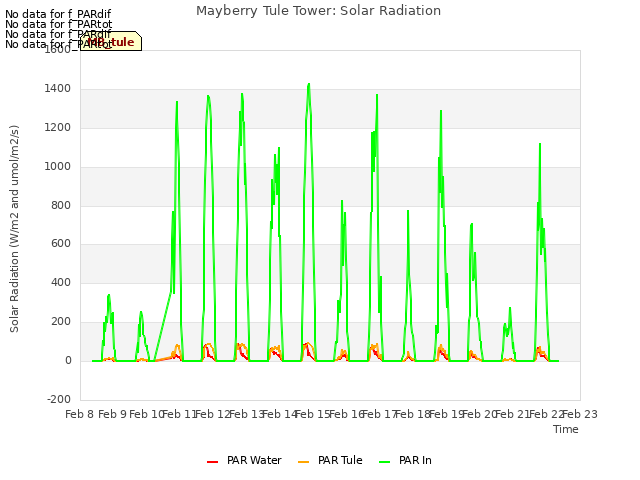Viewport: 640px width, 480px height.
Task: Select the orange PAR Tule legend swatch
Action: (x=304, y=462)
